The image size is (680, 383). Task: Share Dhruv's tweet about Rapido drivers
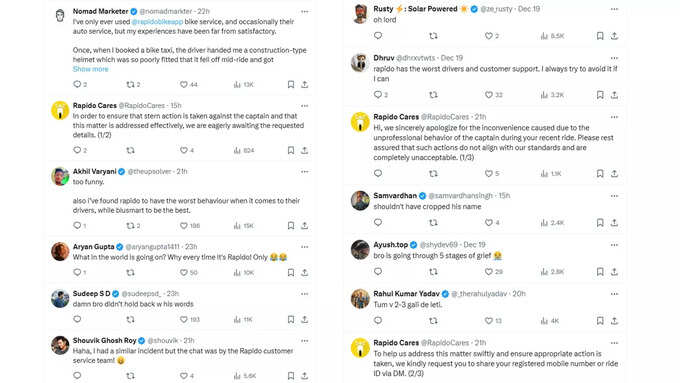tap(615, 95)
